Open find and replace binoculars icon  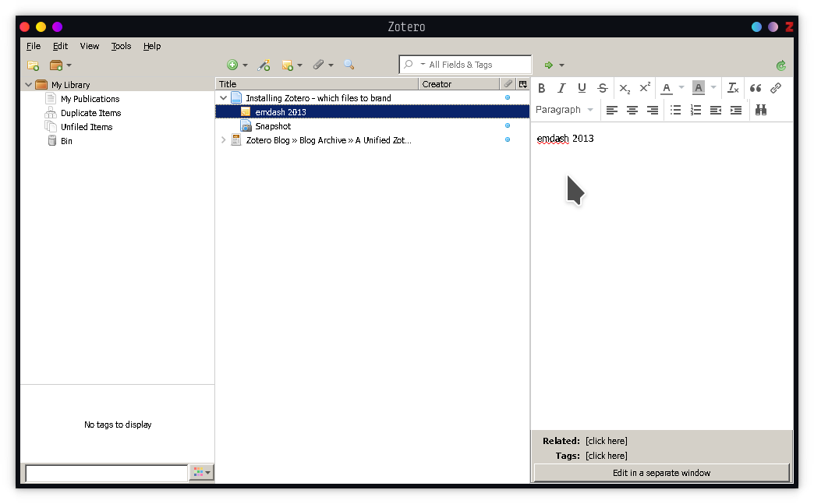(761, 110)
